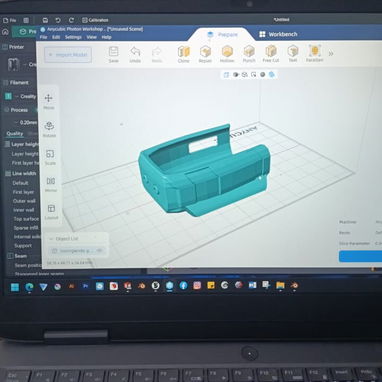
Task: Open Word from the taskbar
Action: 252,285
